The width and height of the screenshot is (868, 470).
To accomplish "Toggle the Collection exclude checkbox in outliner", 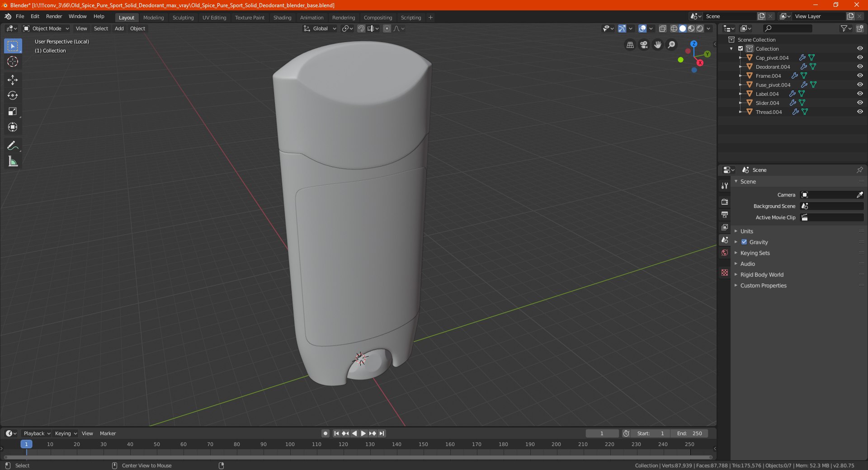I will (741, 48).
